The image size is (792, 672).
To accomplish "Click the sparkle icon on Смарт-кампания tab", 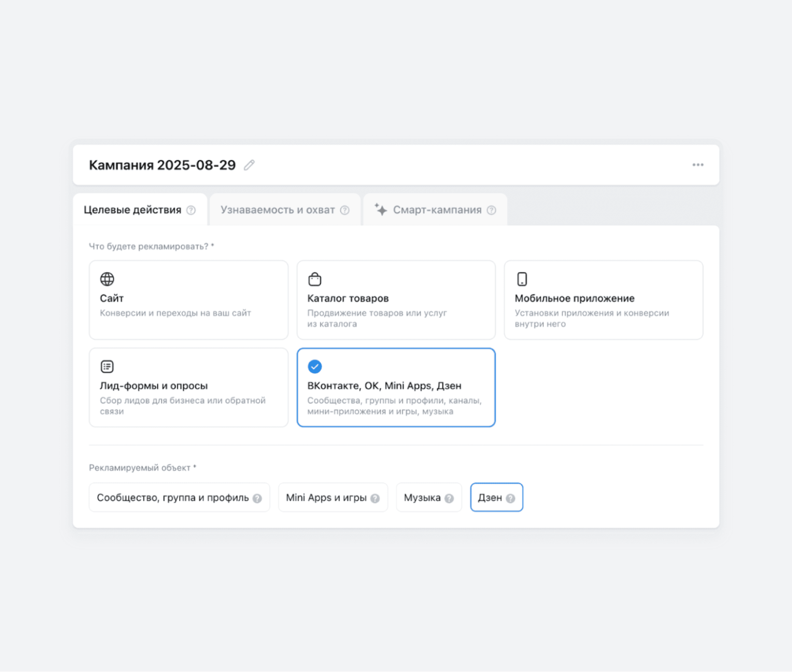I will point(381,210).
